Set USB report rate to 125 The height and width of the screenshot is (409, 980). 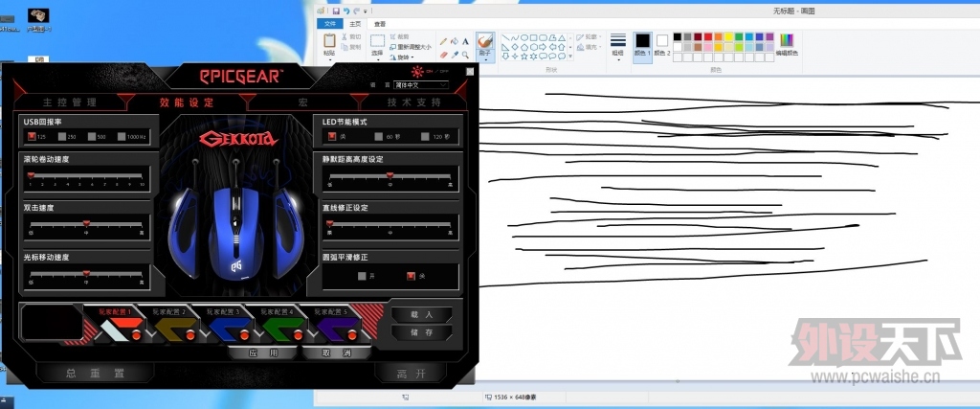[32, 136]
